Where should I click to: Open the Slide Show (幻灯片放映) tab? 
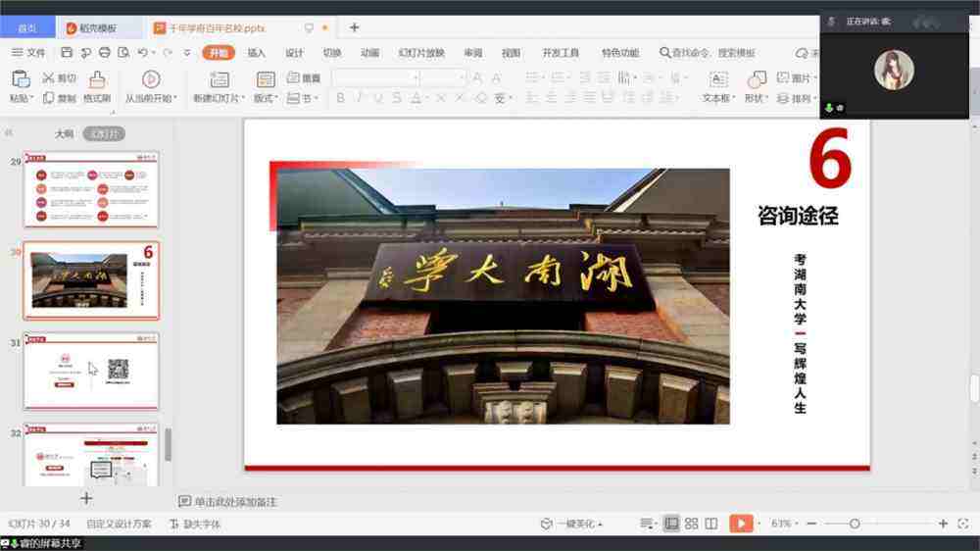(421, 53)
